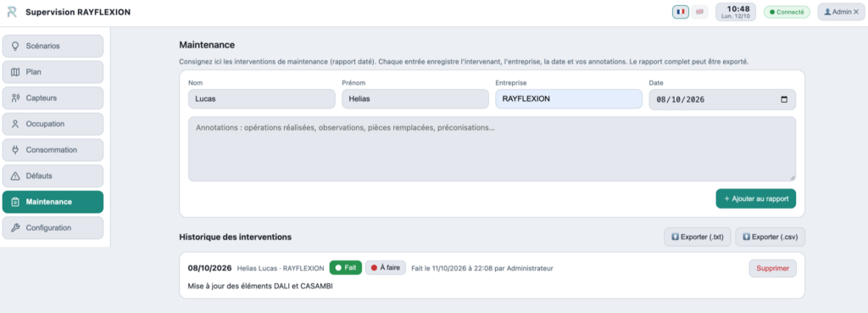Click the wrench icon beside Configuration

(15, 227)
